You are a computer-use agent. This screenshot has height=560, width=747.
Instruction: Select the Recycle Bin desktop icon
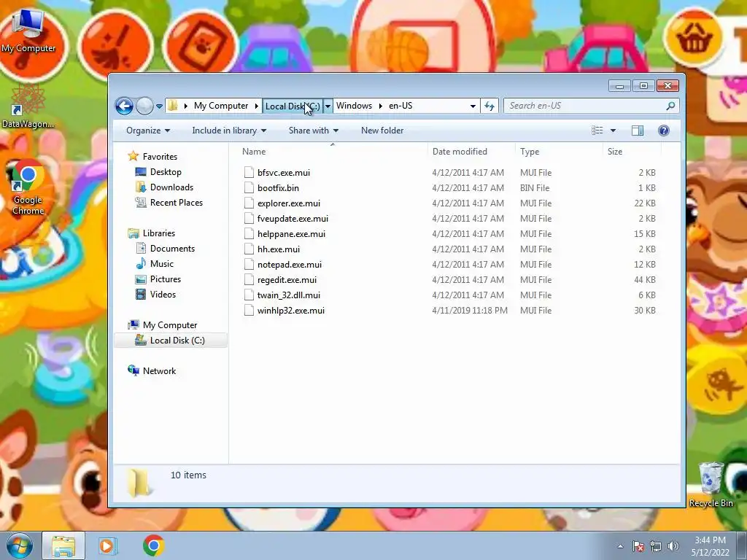click(x=711, y=485)
